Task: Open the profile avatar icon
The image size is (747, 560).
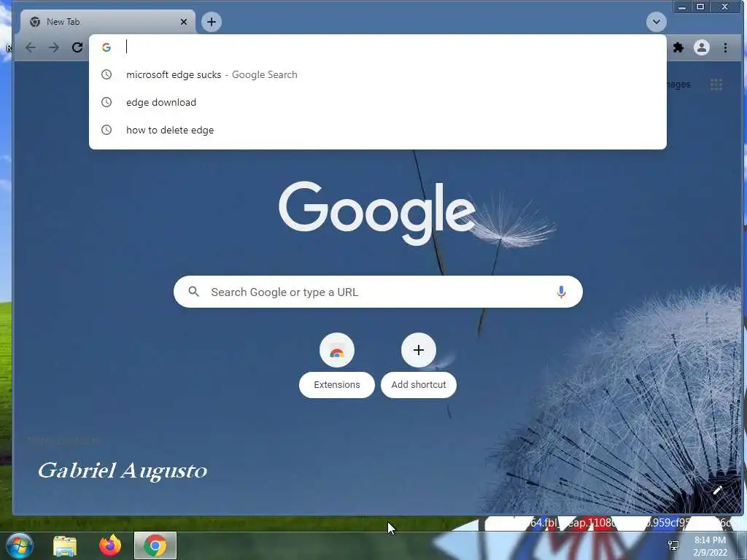Action: 701,47
